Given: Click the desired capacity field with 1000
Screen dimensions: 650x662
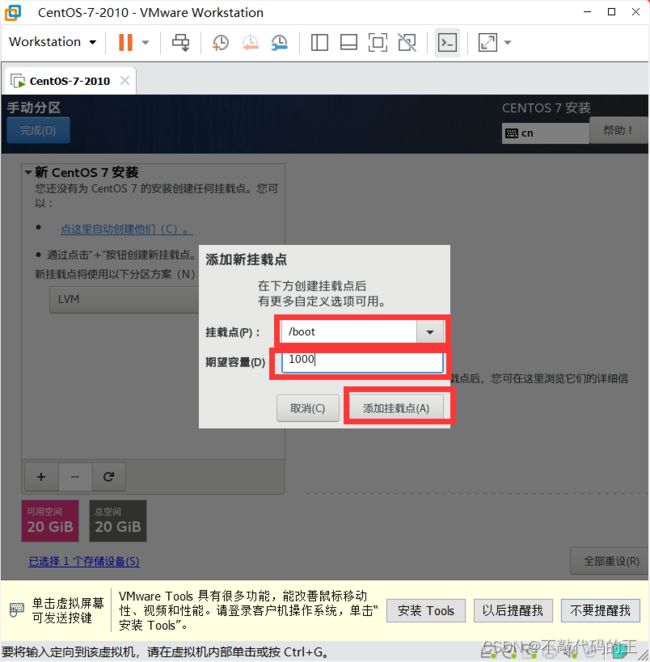Looking at the screenshot, I should pyautogui.click(x=363, y=361).
